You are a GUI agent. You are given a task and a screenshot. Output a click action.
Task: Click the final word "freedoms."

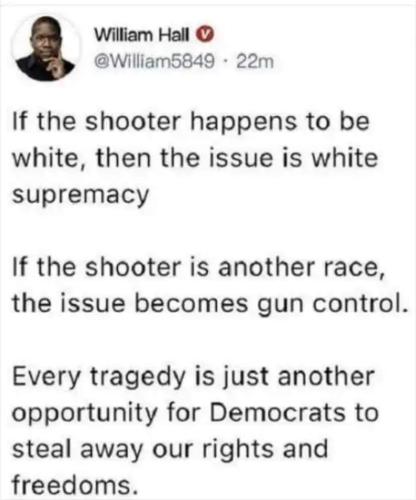75,485
